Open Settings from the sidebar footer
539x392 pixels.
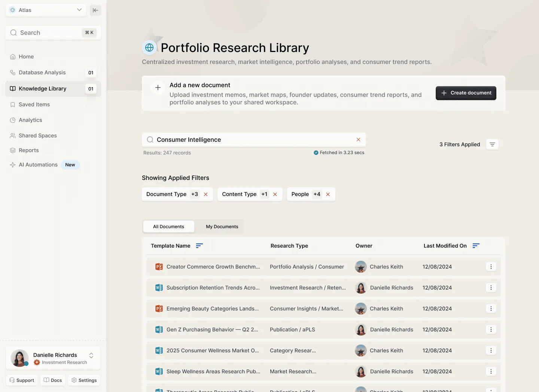click(x=84, y=380)
